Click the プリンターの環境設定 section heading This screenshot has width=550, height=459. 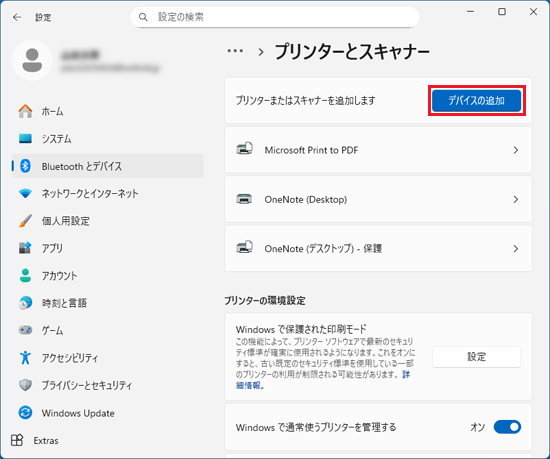(x=265, y=301)
